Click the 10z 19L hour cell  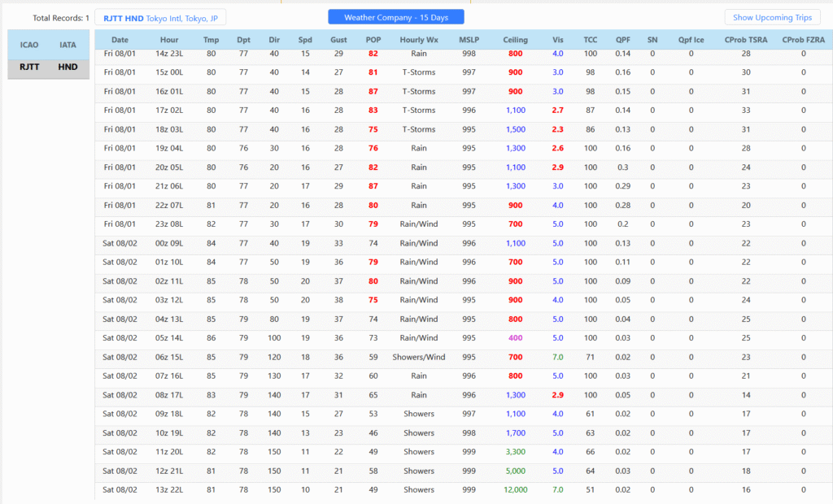(169, 432)
